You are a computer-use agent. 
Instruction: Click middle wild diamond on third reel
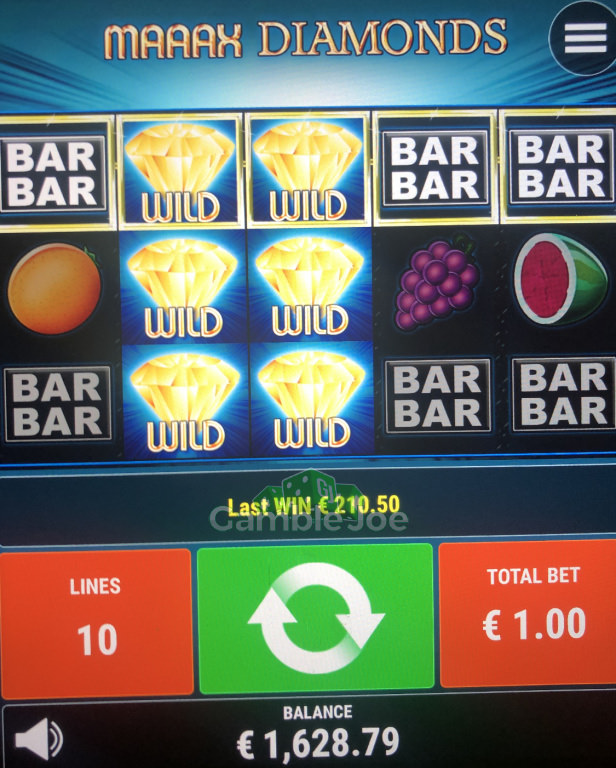309,285
